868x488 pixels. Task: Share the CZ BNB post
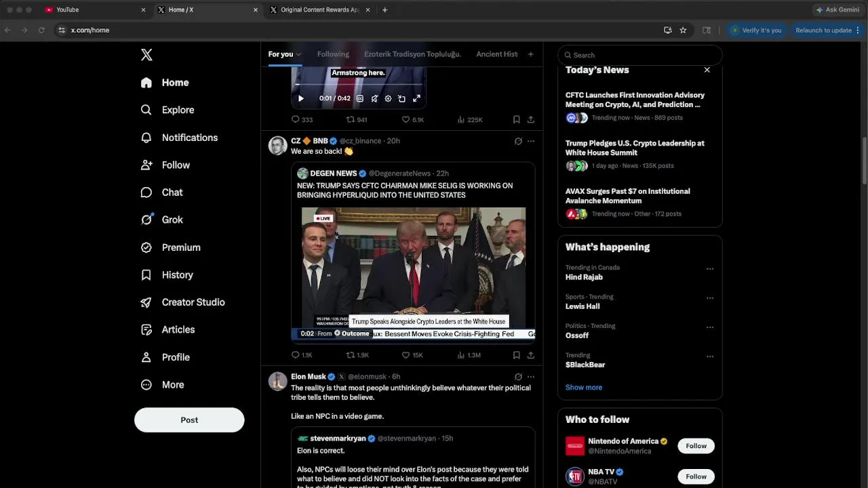531,354
